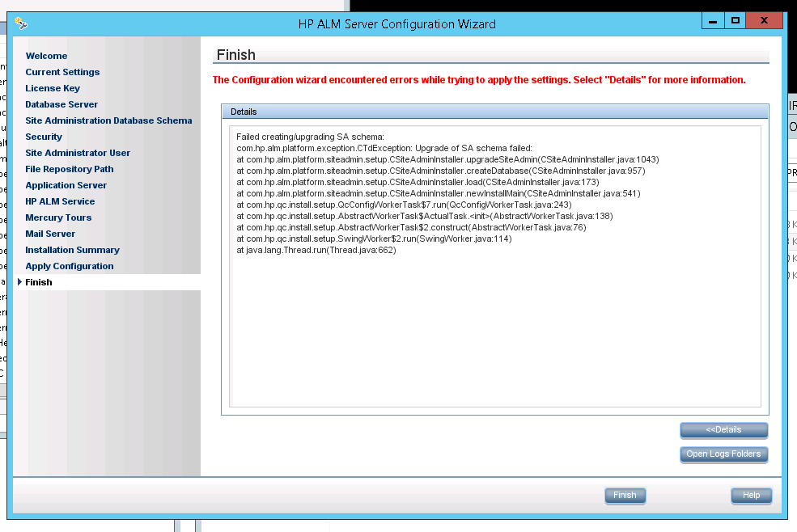Click the Details panel header
Viewport: 797px width, 532px height.
click(x=495, y=112)
